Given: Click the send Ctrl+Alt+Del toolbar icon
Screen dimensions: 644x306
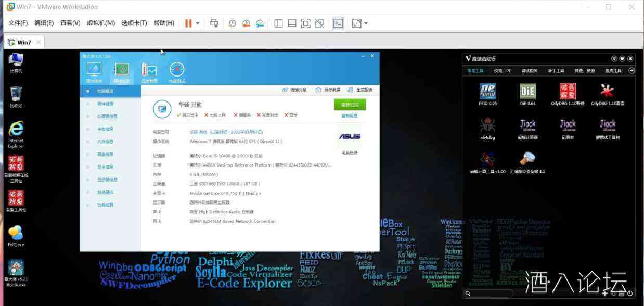Looking at the screenshot, I should (x=214, y=23).
